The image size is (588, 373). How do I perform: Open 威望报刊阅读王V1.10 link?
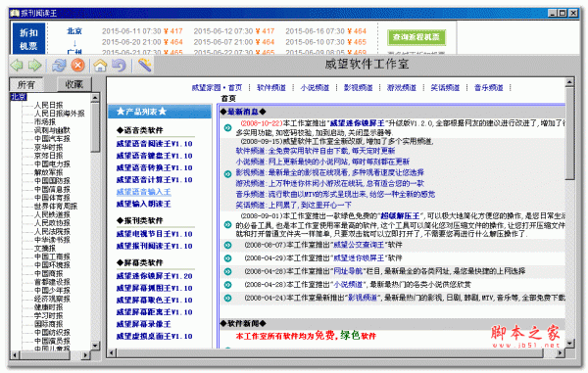tap(154, 246)
